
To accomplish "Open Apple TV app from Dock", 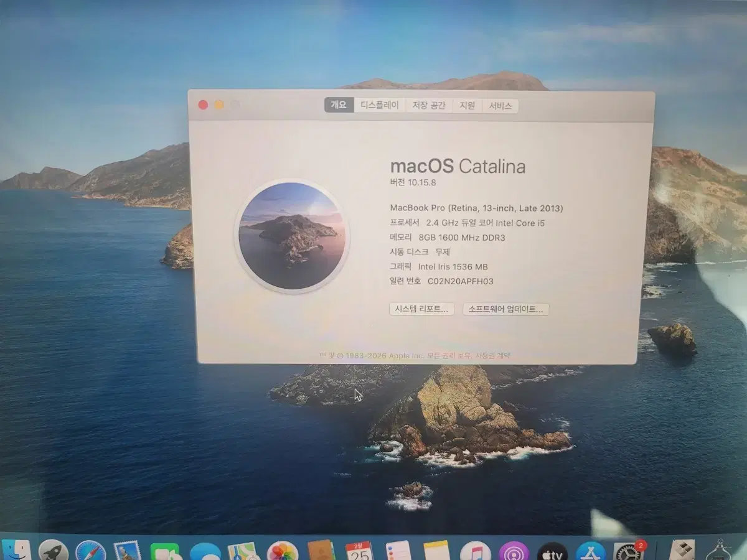I will tap(553, 552).
